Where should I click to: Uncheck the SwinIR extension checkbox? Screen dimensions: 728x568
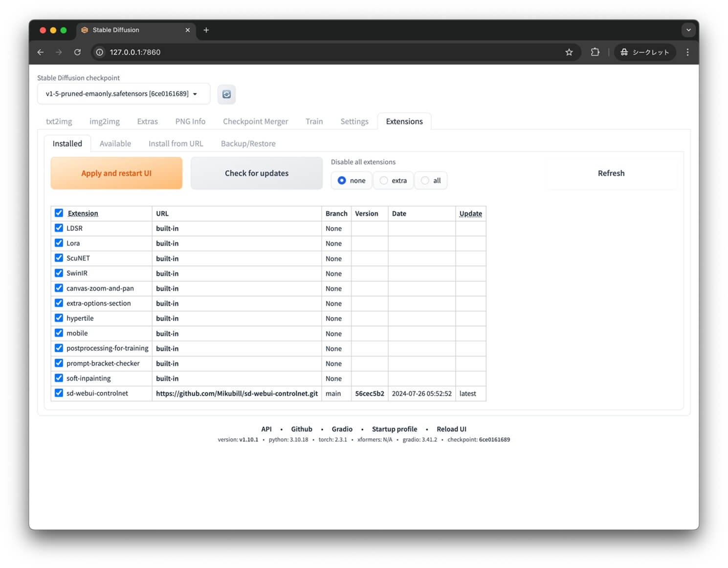pos(59,273)
